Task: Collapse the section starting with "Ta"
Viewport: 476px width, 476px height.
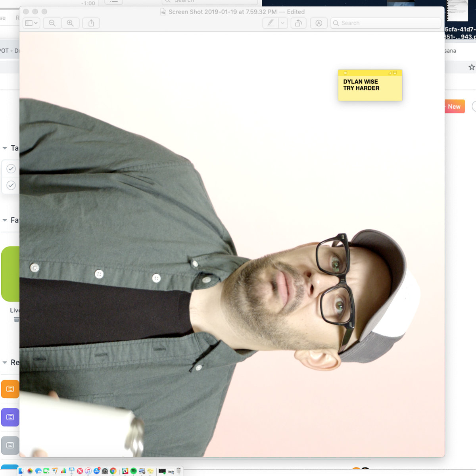Action: [x=5, y=148]
